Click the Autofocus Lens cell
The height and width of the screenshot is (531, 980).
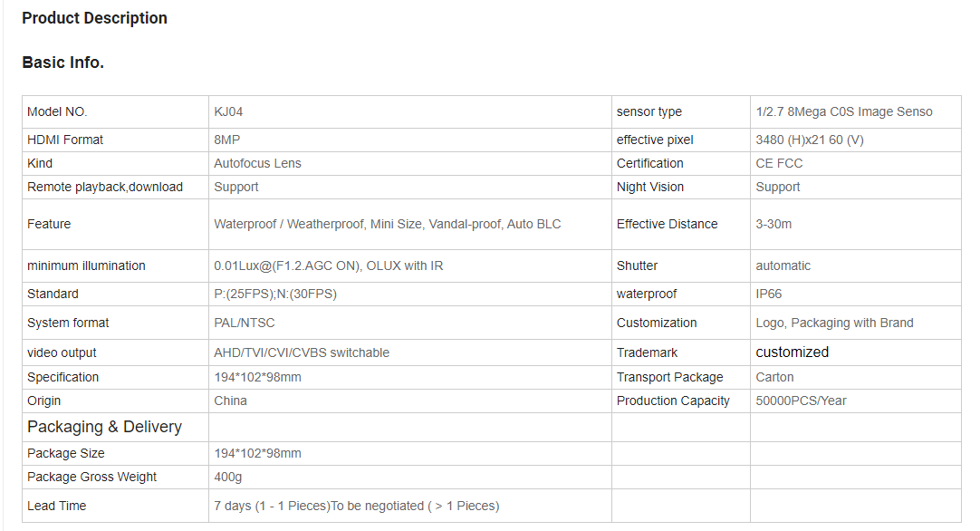[x=257, y=163]
